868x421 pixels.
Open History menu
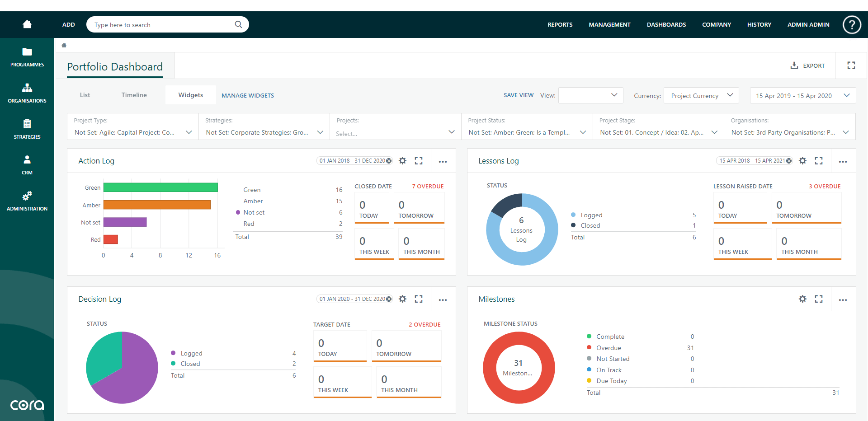point(759,25)
